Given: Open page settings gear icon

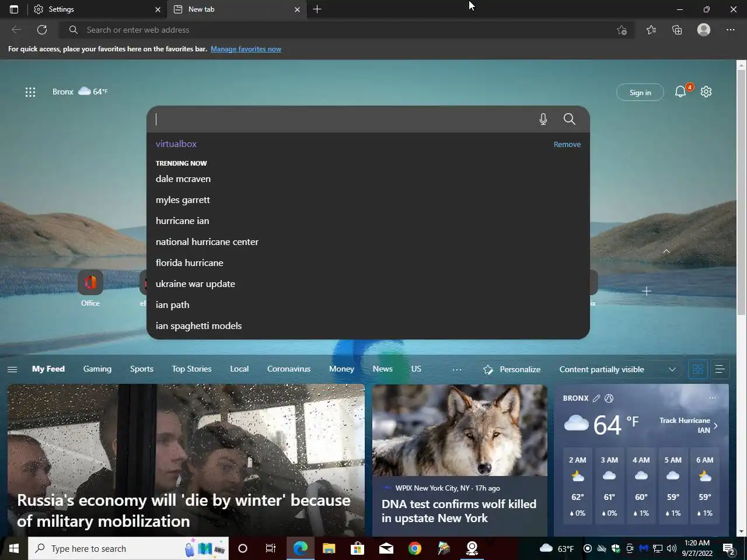Looking at the screenshot, I should point(706,92).
